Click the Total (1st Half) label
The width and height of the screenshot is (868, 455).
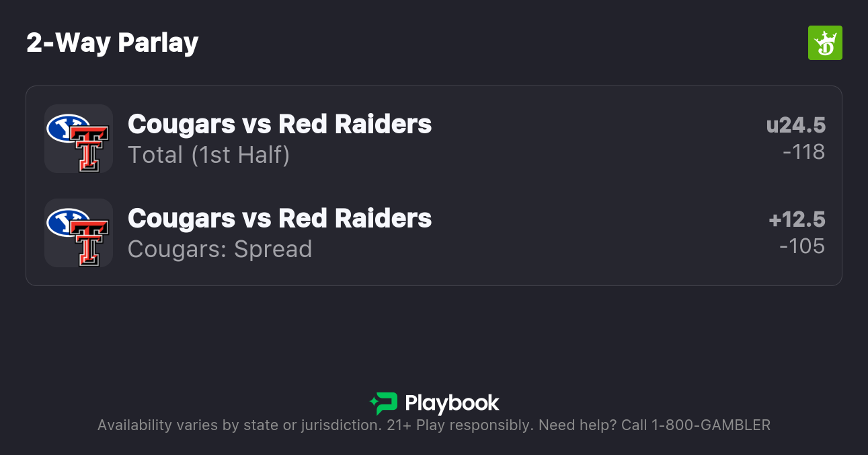click(x=208, y=155)
